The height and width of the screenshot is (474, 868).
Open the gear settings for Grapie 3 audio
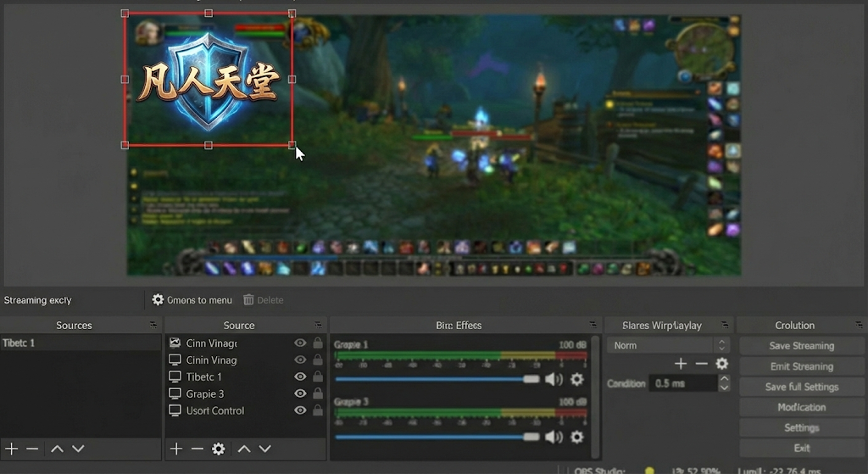[x=577, y=437]
